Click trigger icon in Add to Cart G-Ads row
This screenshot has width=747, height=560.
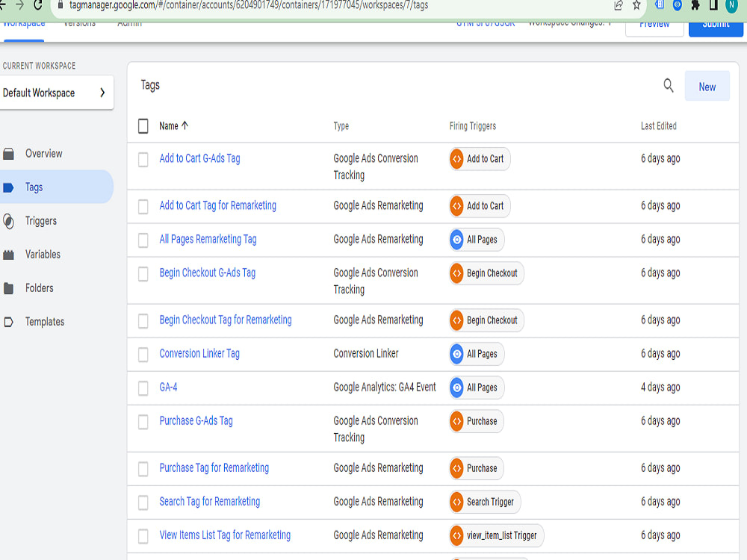[x=456, y=159]
